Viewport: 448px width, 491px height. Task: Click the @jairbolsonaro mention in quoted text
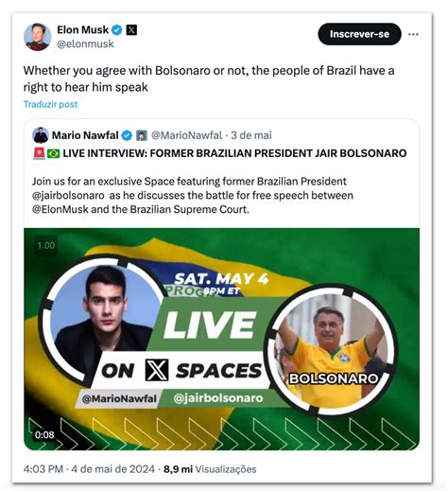point(68,196)
